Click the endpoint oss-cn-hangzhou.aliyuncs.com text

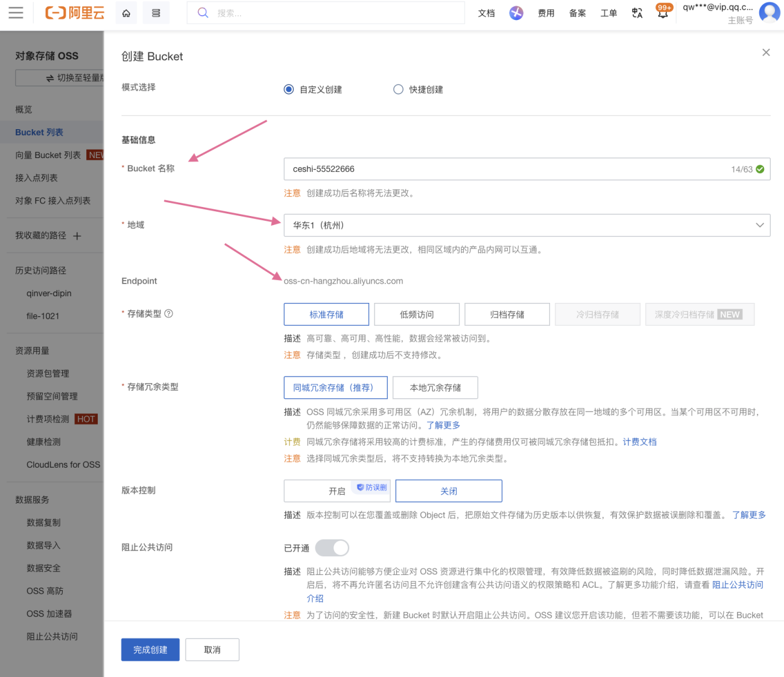tap(343, 281)
